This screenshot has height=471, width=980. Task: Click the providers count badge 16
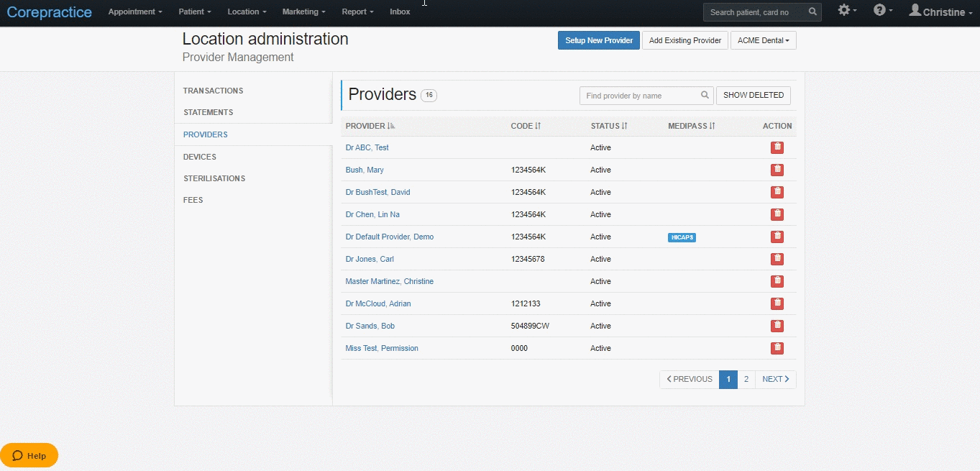[429, 95]
